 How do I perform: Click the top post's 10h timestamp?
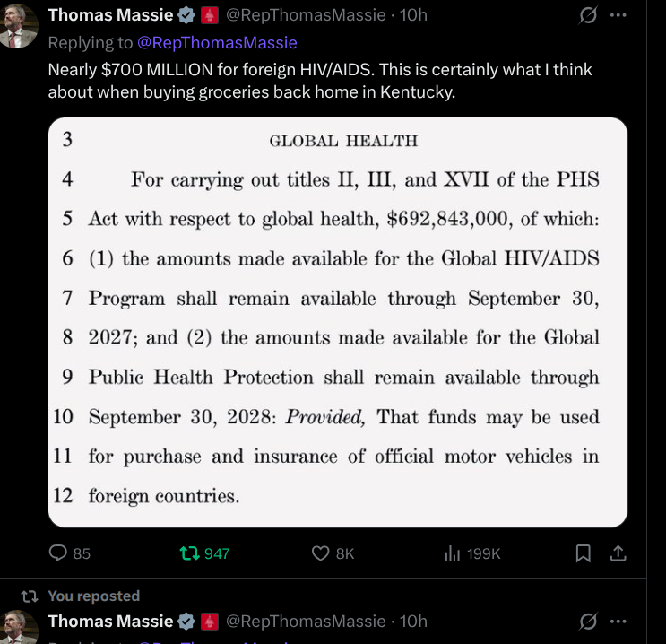pyautogui.click(x=413, y=15)
